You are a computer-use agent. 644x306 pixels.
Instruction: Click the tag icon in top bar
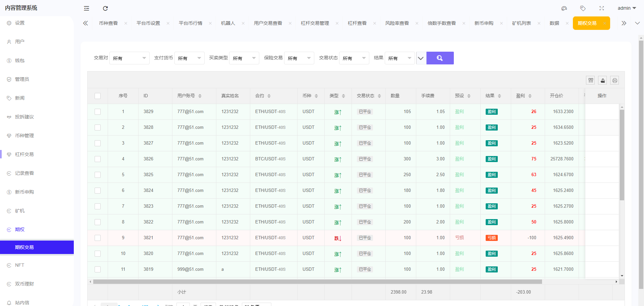coord(583,8)
